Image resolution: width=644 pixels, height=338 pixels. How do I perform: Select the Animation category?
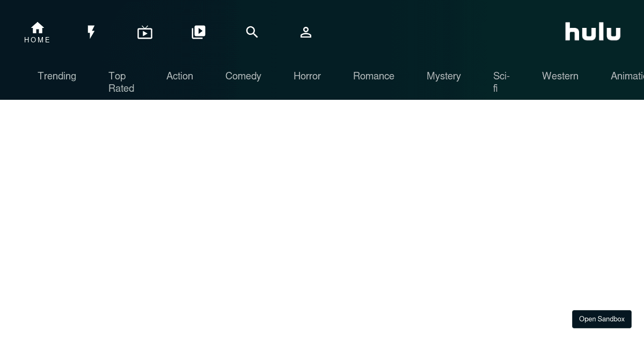click(x=627, y=76)
